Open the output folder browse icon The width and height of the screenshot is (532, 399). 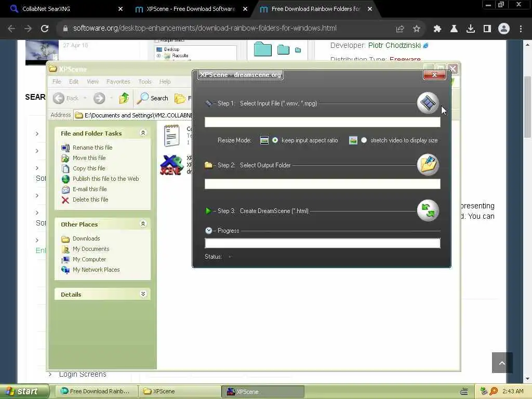pos(428,165)
